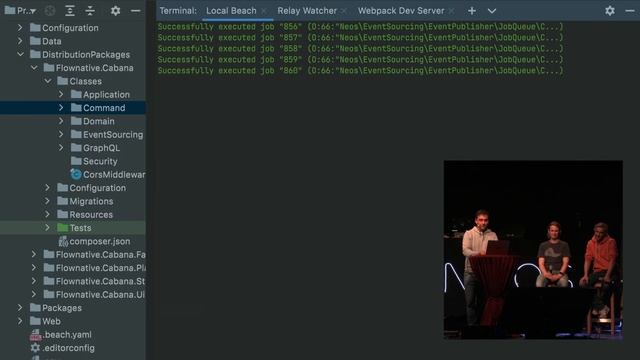
Task: Select the Domain folder label
Action: point(99,121)
